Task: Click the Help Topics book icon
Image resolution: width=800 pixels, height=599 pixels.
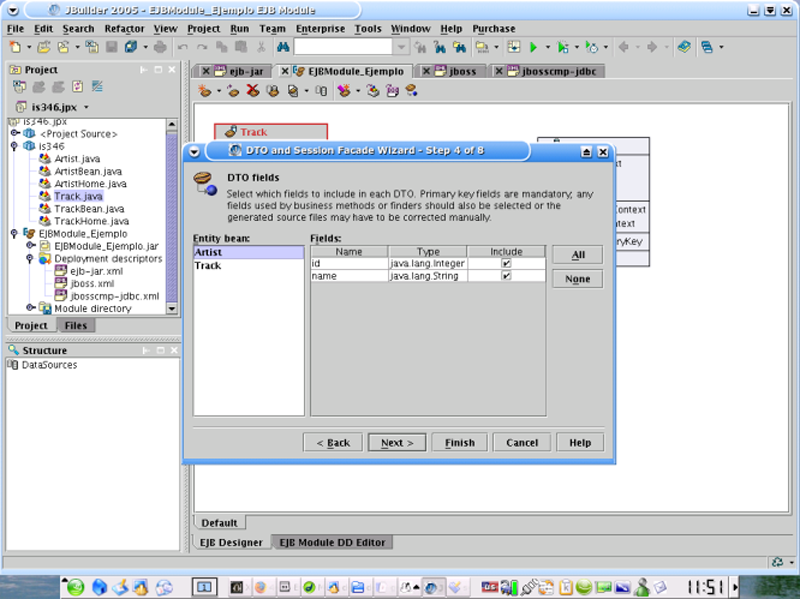Action: tap(683, 47)
